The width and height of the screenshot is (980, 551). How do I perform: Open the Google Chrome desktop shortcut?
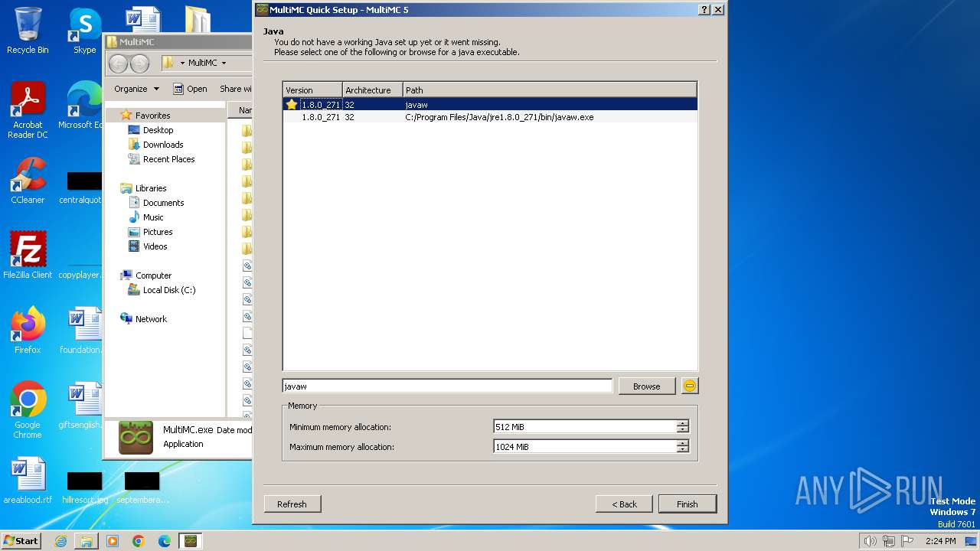pyautogui.click(x=28, y=410)
